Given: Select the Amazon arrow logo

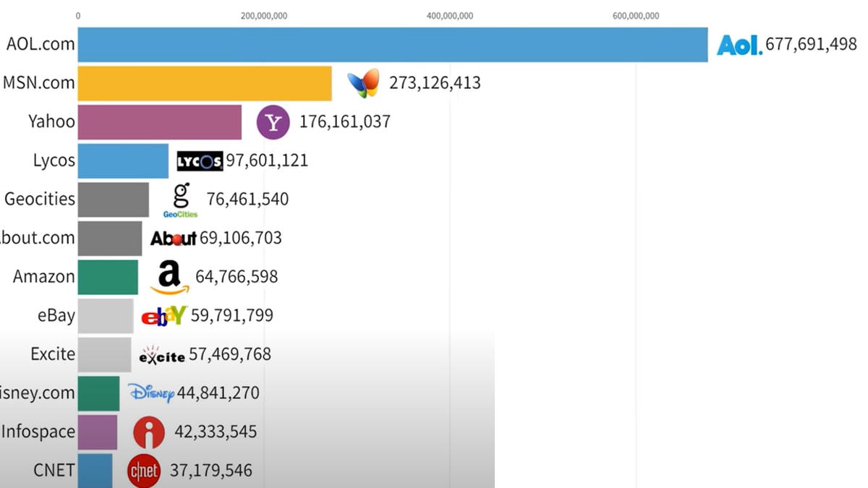Looking at the screenshot, I should pos(170,278).
